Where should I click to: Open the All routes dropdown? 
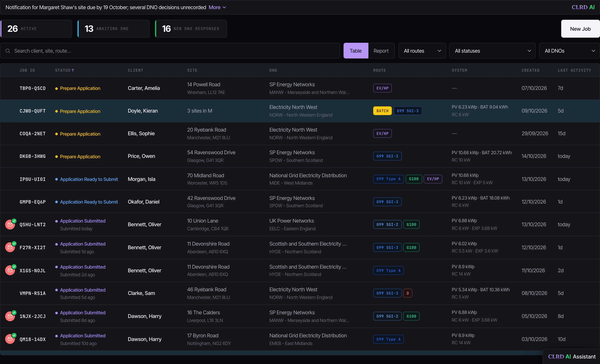tap(422, 51)
